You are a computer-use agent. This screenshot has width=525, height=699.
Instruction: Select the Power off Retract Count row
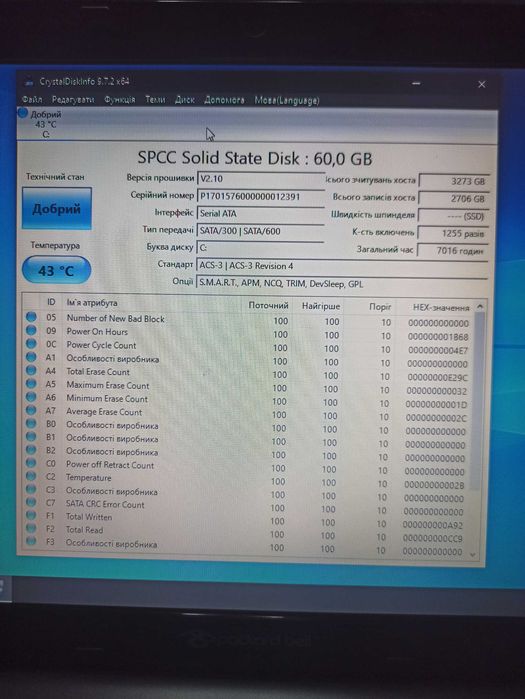245,467
